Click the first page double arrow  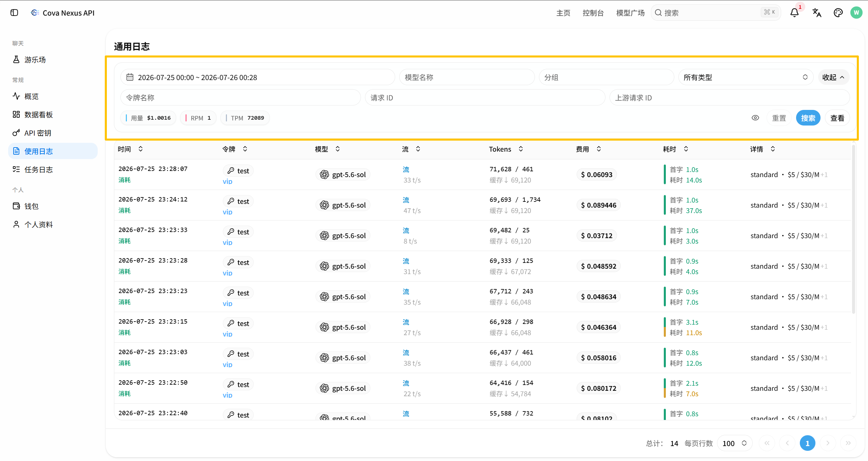point(767,443)
